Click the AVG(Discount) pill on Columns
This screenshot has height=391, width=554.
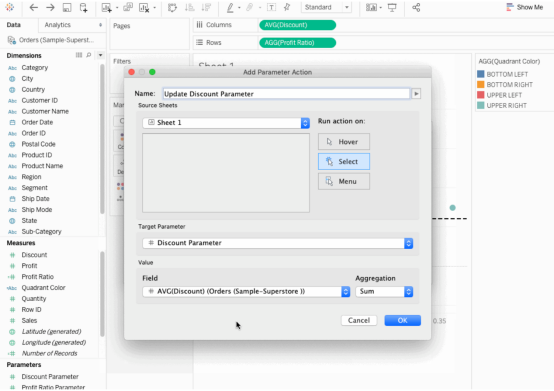click(297, 25)
